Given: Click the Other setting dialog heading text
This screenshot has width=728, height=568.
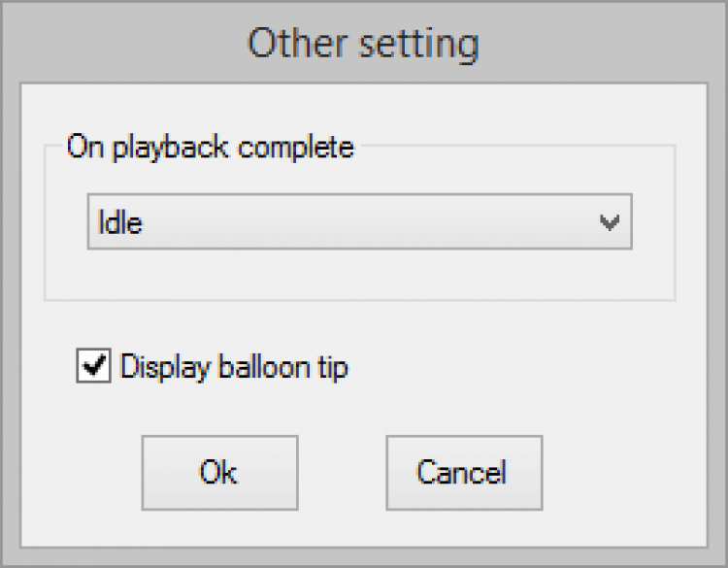Looking at the screenshot, I should point(363,44).
